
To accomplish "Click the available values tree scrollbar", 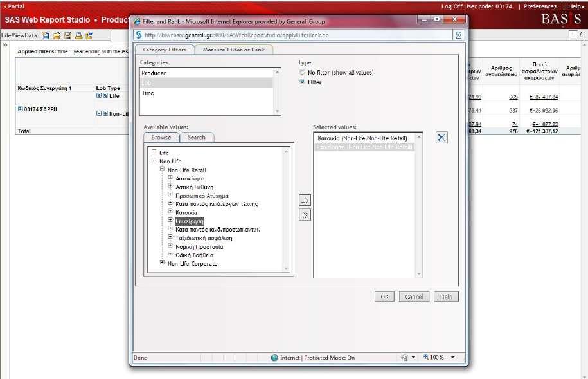I will pyautogui.click(x=286, y=210).
